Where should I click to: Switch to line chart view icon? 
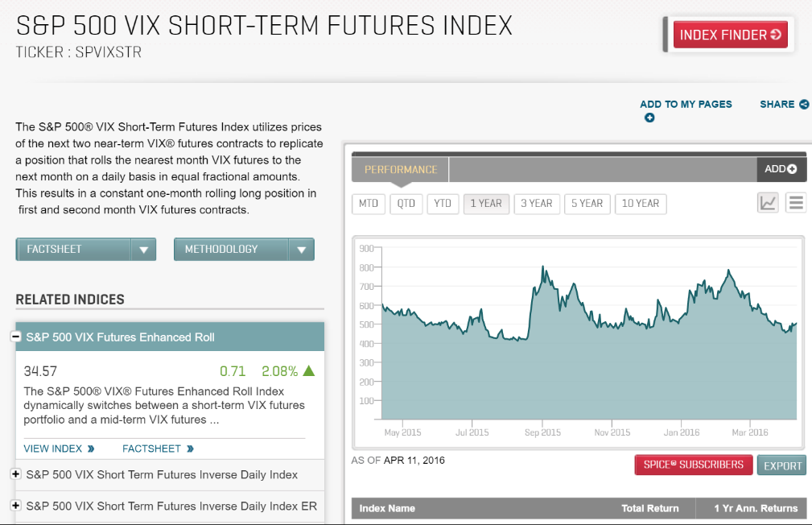click(768, 203)
